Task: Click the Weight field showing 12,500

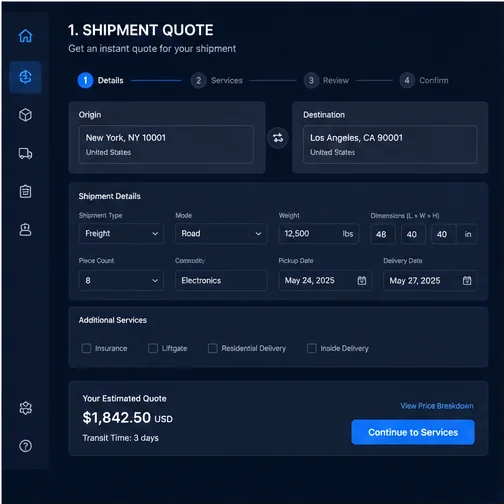Action: tap(319, 234)
